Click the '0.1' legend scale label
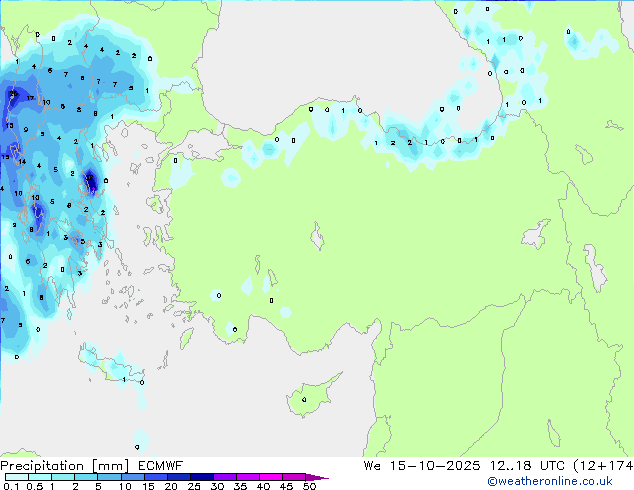This screenshot has width=634, height=490. coord(11,486)
